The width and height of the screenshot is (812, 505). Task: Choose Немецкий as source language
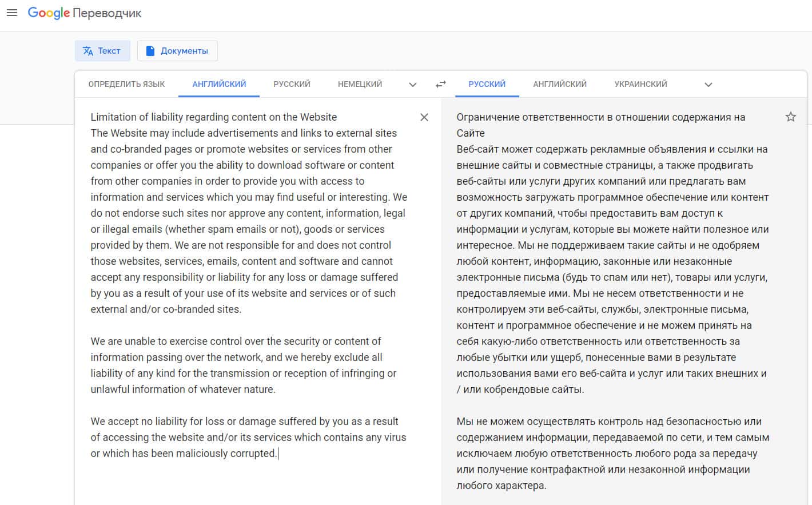point(360,84)
